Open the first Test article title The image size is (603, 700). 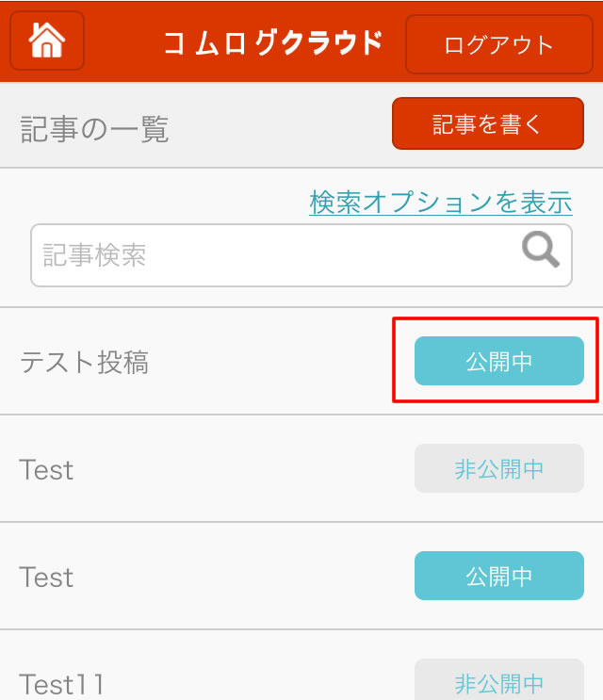coord(46,469)
